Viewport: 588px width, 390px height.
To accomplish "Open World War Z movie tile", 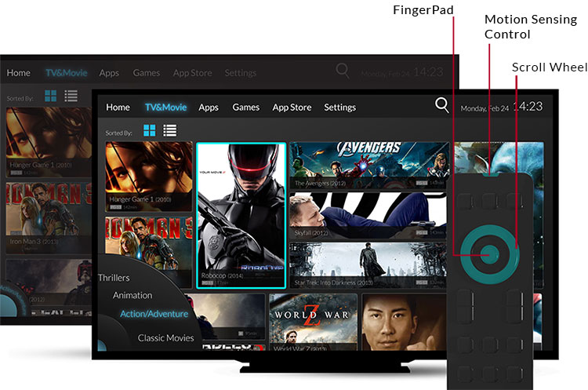I will (x=313, y=322).
